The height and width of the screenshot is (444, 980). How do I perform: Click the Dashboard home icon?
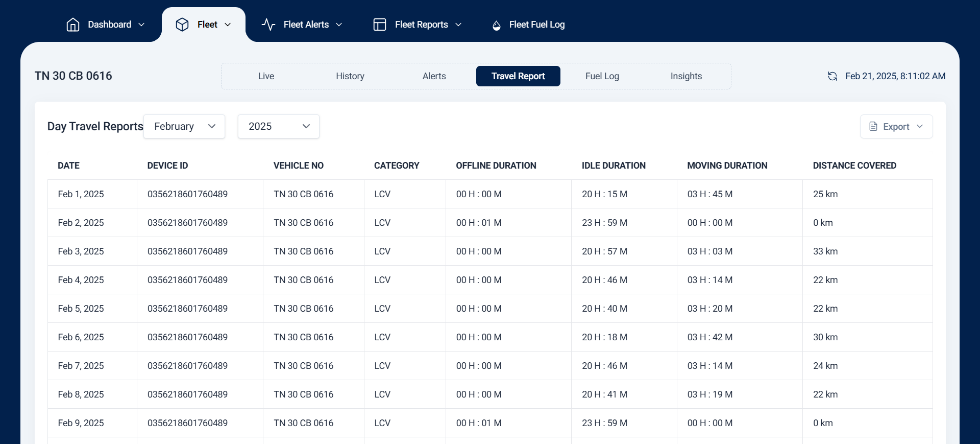click(x=73, y=25)
